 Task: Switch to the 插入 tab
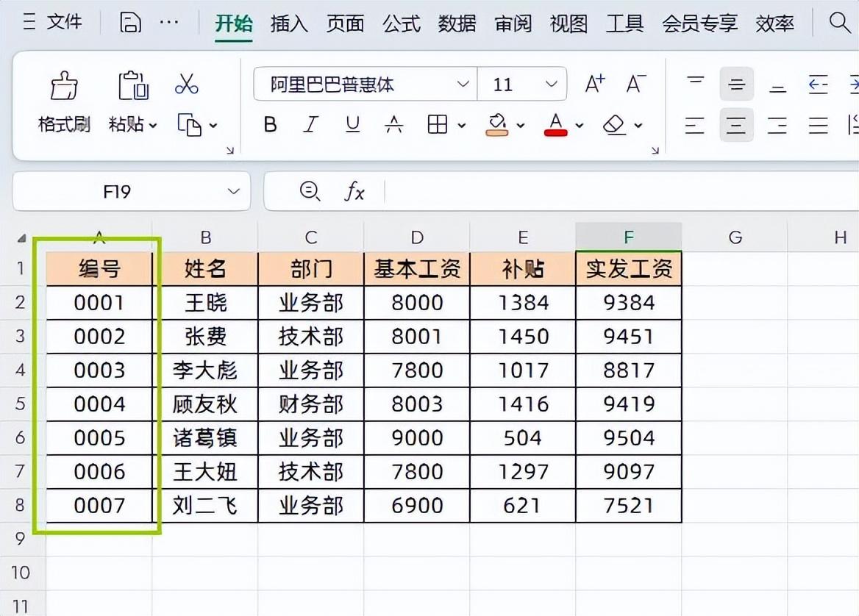289,24
